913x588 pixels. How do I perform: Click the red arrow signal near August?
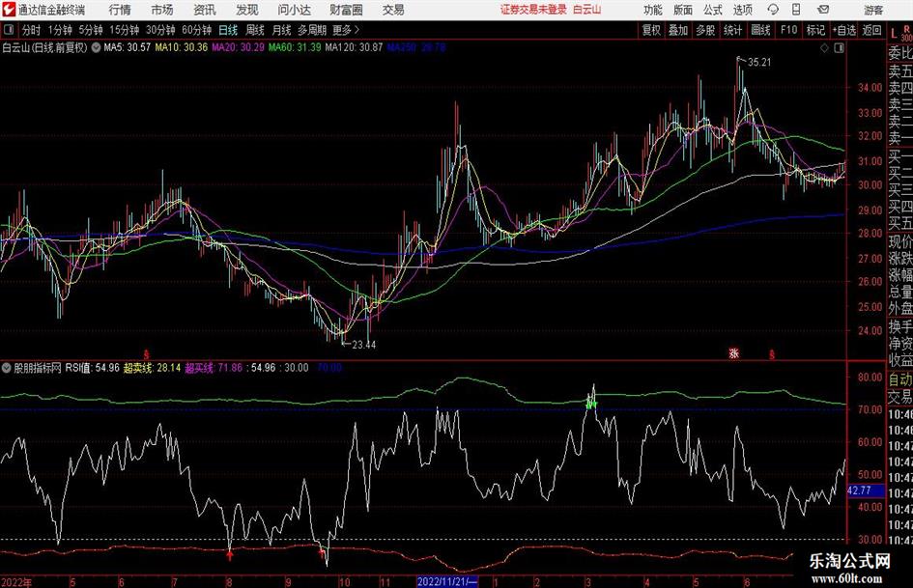pyautogui.click(x=229, y=554)
